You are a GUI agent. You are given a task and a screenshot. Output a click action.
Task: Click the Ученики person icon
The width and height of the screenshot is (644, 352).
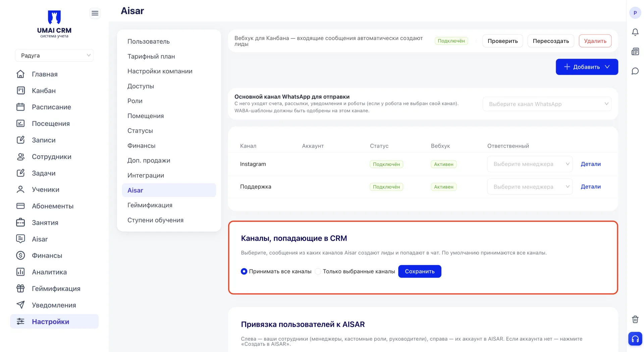point(20,189)
